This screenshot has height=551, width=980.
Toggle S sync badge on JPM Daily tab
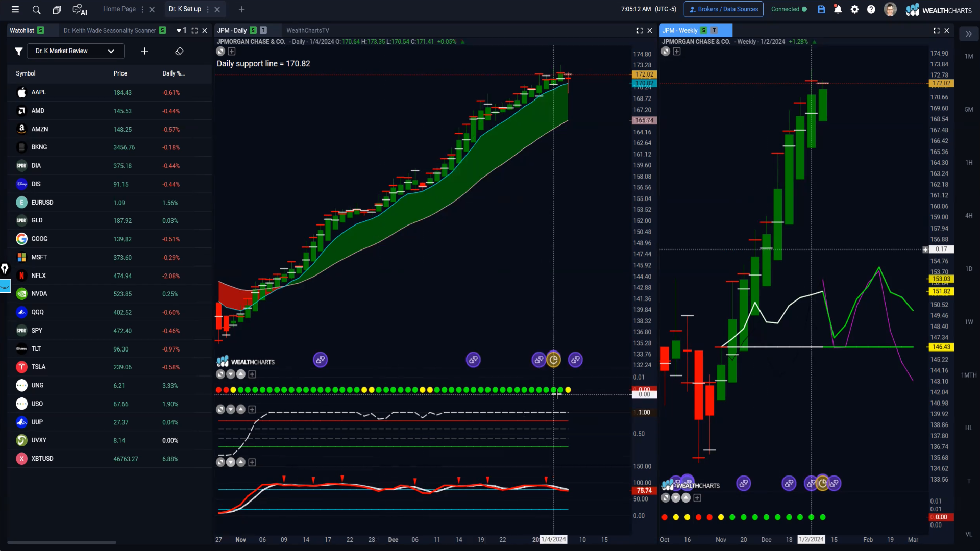(253, 31)
